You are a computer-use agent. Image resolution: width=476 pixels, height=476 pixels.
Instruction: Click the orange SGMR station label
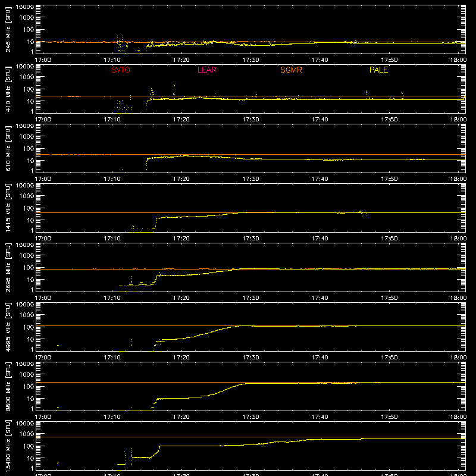point(291,70)
